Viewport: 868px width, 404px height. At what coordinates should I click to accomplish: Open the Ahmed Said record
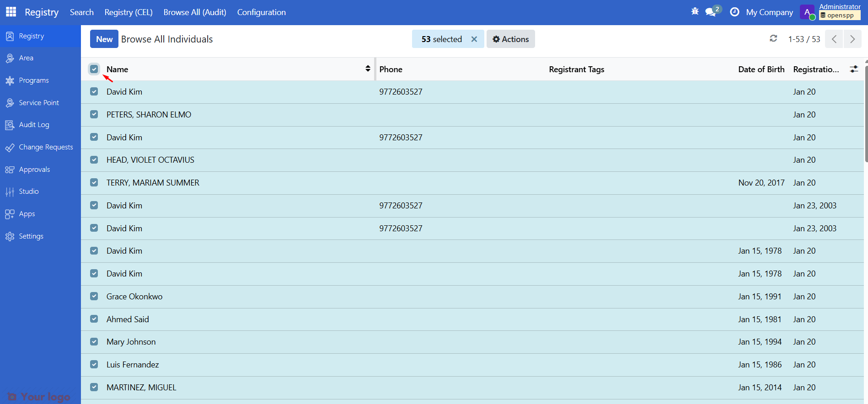point(128,319)
